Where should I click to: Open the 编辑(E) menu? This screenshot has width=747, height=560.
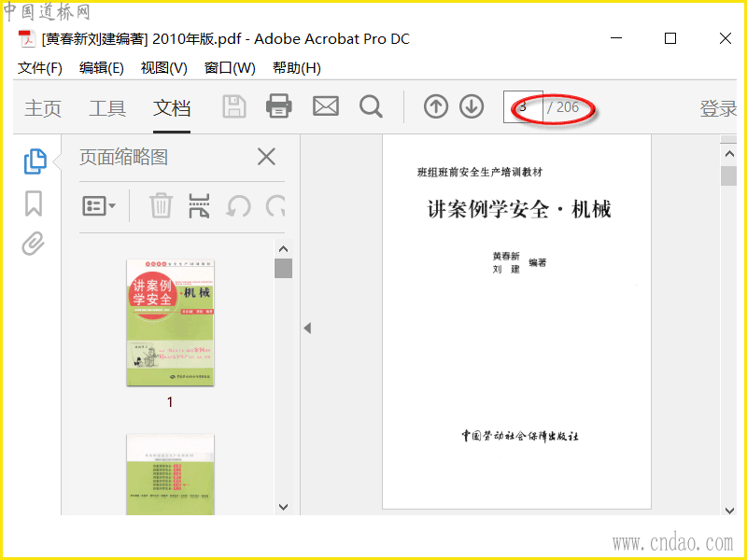(x=102, y=68)
